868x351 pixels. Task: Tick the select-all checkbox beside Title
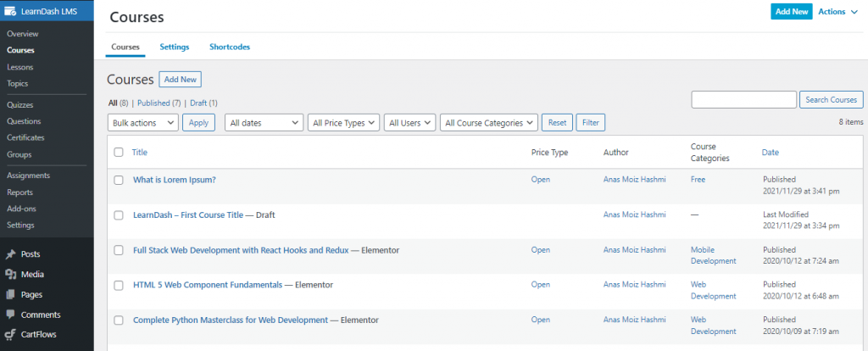point(119,153)
